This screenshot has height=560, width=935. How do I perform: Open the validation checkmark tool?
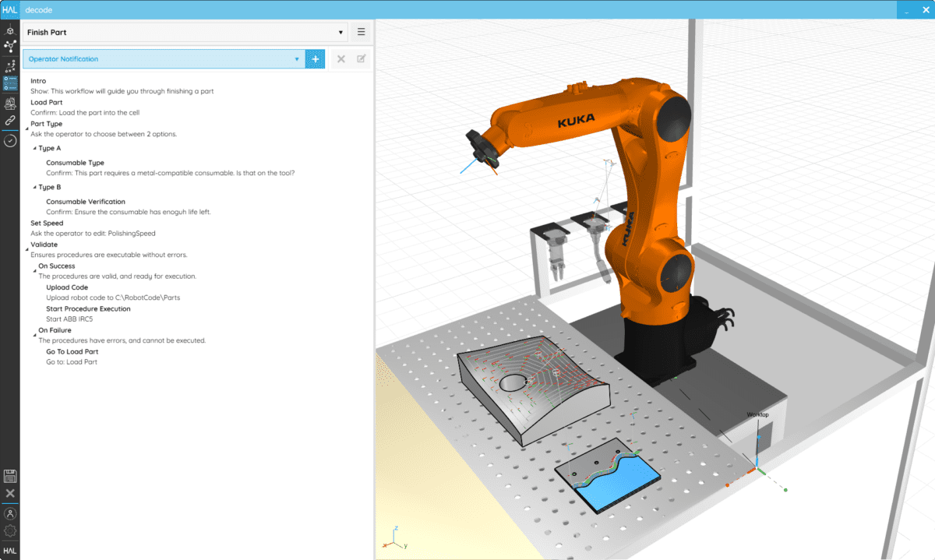pyautogui.click(x=10, y=140)
